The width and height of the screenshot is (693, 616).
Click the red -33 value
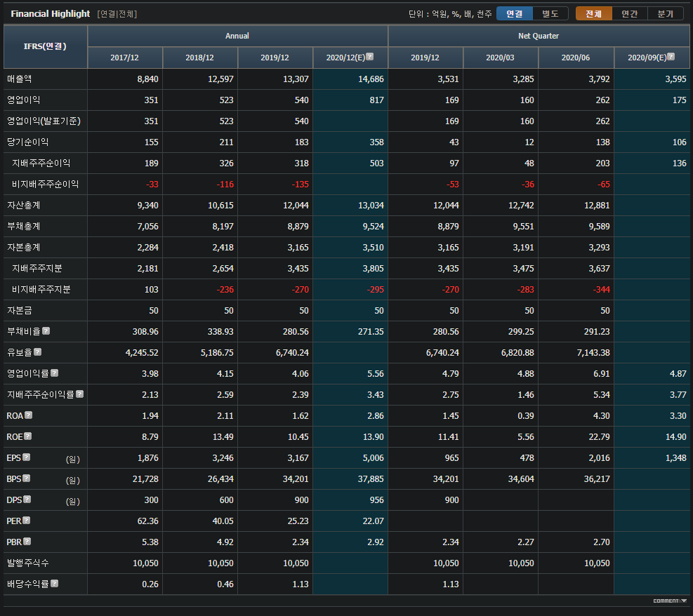pyautogui.click(x=152, y=184)
